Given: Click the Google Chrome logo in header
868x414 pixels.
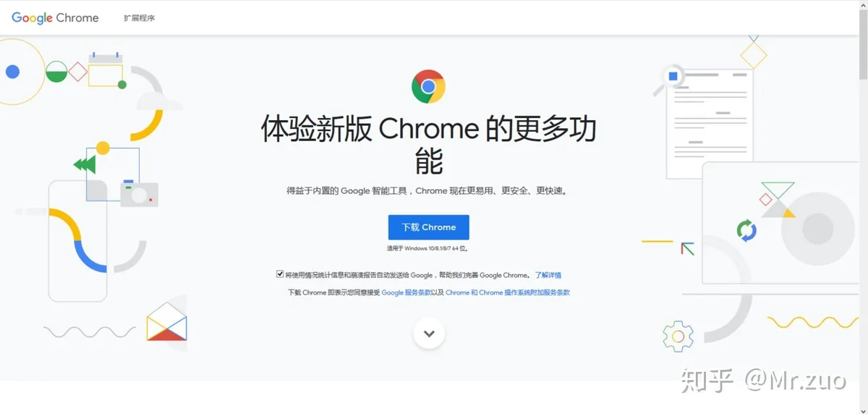Looking at the screenshot, I should tap(55, 17).
